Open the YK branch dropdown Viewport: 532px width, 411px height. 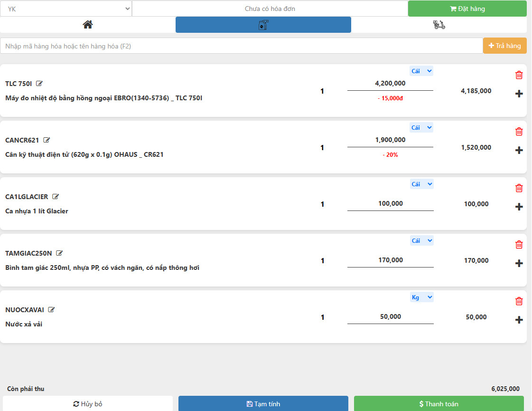[66, 9]
